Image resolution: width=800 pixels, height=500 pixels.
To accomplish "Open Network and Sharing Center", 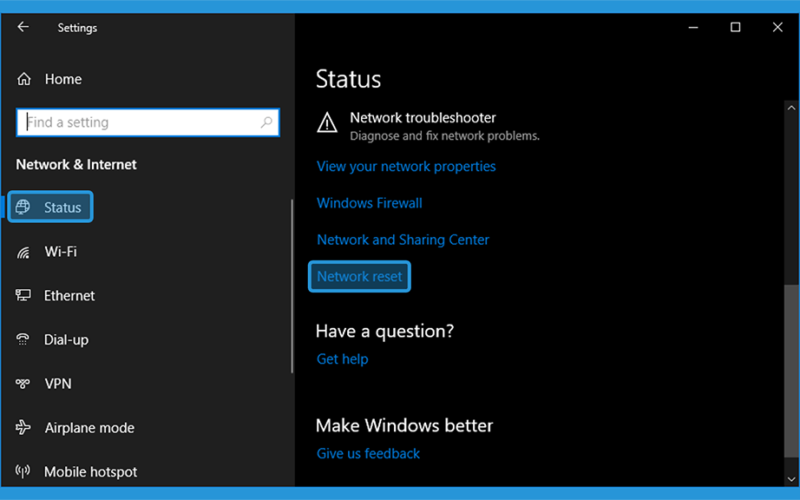I will (403, 240).
